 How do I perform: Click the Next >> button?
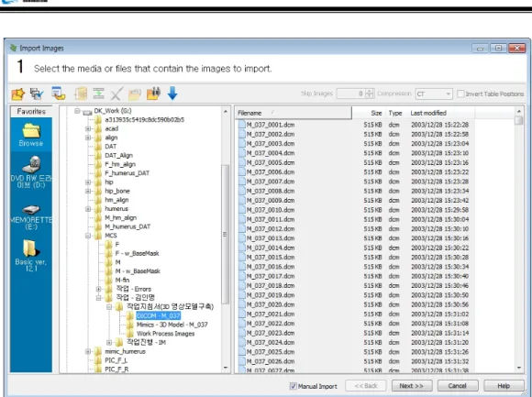pyautogui.click(x=412, y=386)
